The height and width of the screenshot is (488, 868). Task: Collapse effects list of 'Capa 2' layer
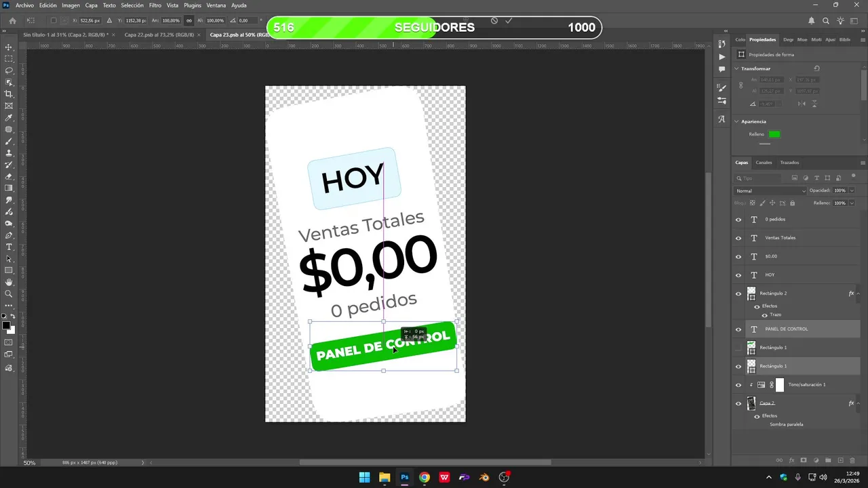[x=859, y=403]
